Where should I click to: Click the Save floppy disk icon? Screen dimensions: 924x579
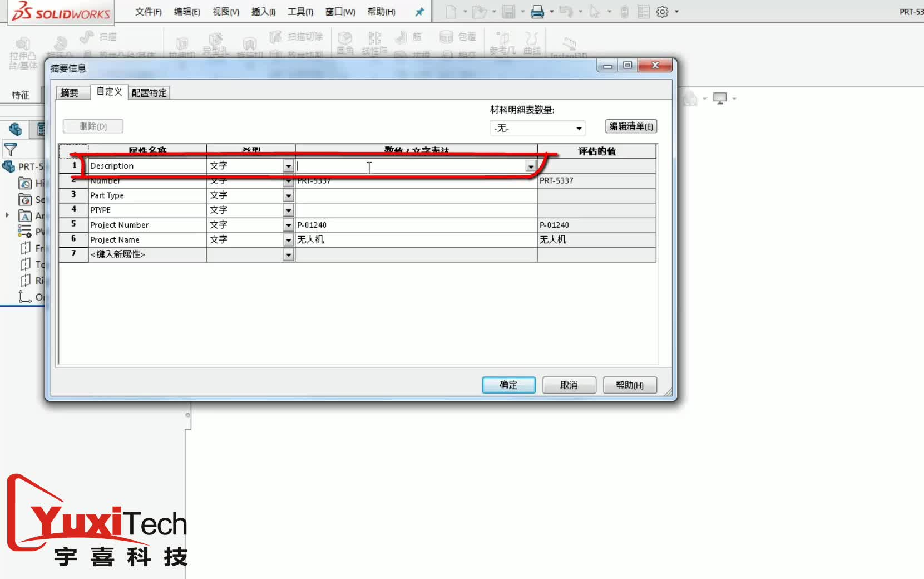(x=508, y=12)
